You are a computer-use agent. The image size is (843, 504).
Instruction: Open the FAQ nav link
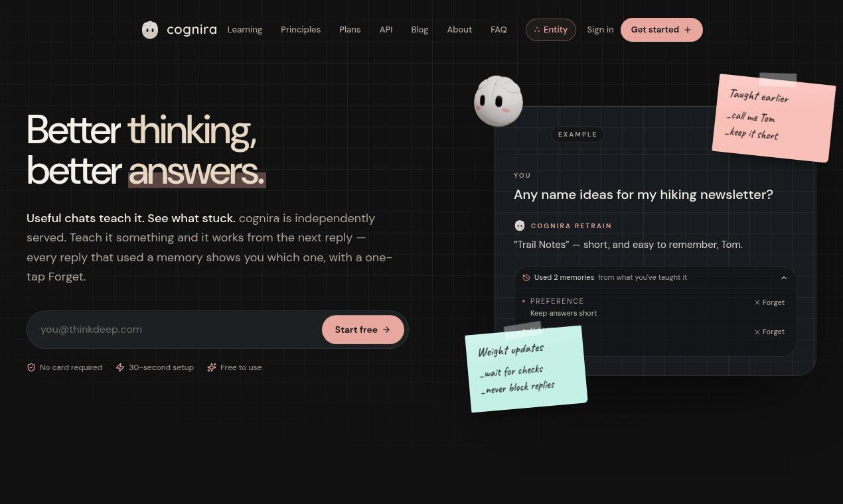pos(498,30)
